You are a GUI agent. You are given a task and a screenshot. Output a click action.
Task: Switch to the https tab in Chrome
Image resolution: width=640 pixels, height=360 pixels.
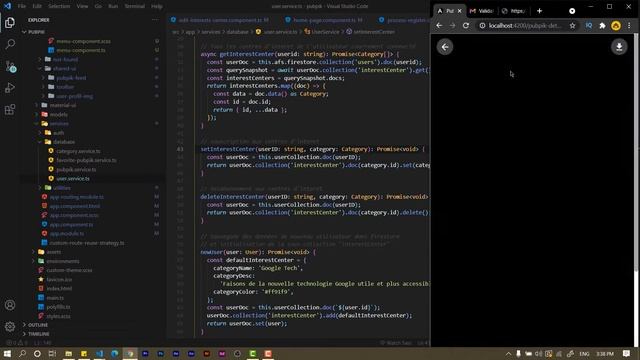pos(514,11)
